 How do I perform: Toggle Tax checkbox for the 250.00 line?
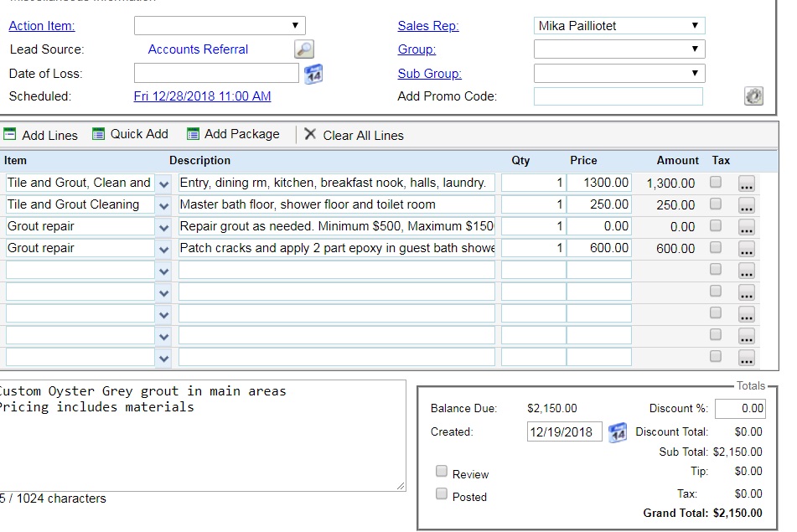pos(716,204)
